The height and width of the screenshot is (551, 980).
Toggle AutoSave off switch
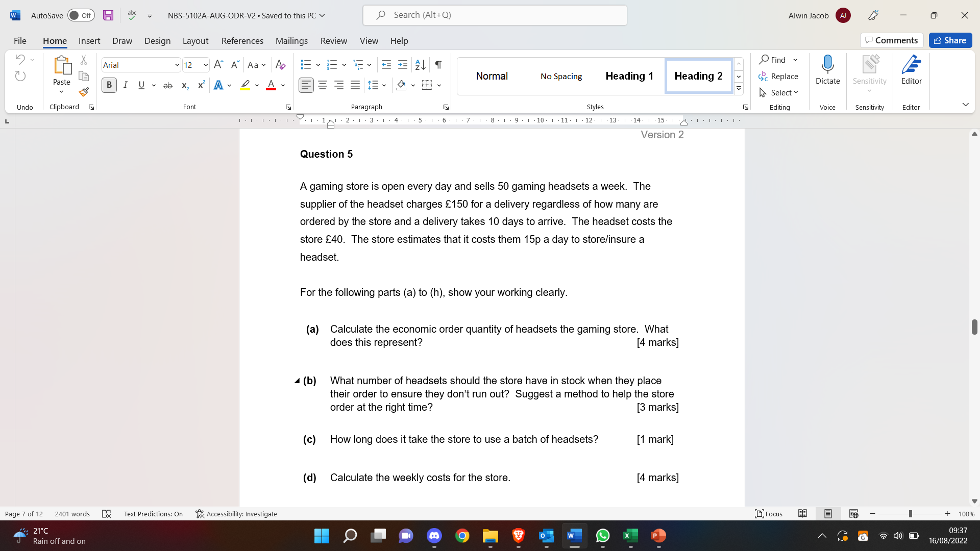pyautogui.click(x=81, y=15)
